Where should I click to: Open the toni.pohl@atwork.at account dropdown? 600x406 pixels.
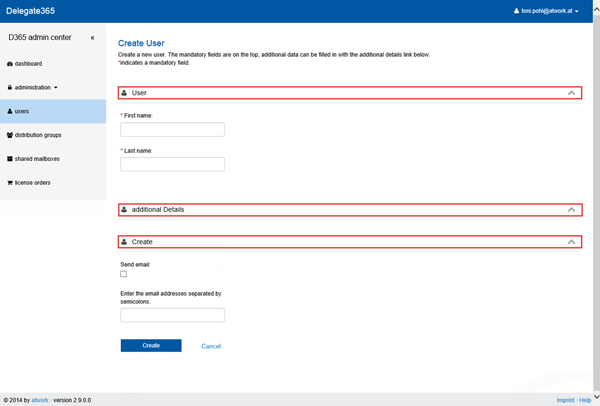(x=546, y=11)
